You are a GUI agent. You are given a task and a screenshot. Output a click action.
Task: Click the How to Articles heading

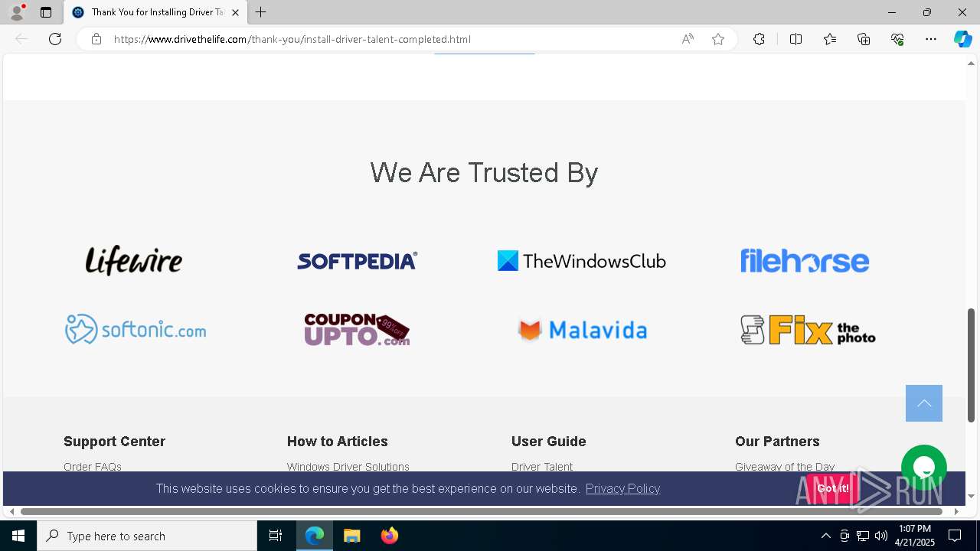pos(338,442)
